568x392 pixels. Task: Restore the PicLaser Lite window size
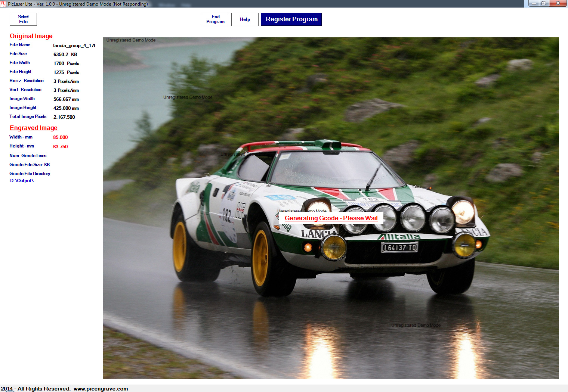544,3
